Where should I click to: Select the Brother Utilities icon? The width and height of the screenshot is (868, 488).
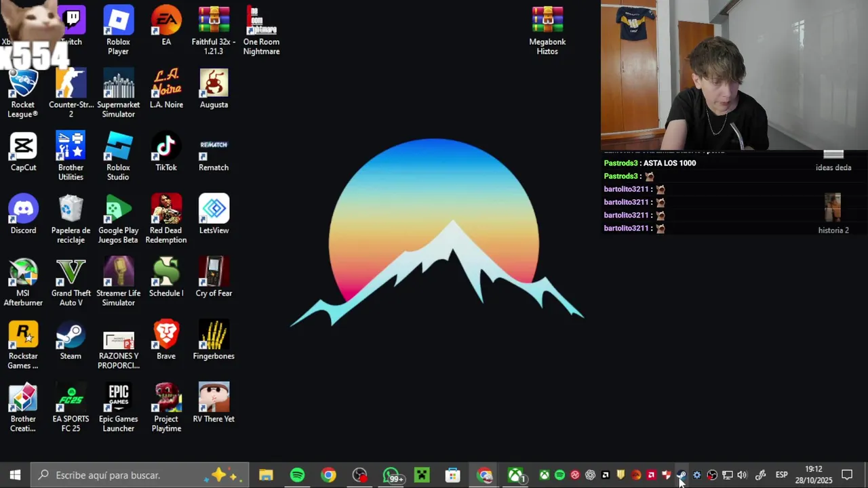tap(71, 157)
